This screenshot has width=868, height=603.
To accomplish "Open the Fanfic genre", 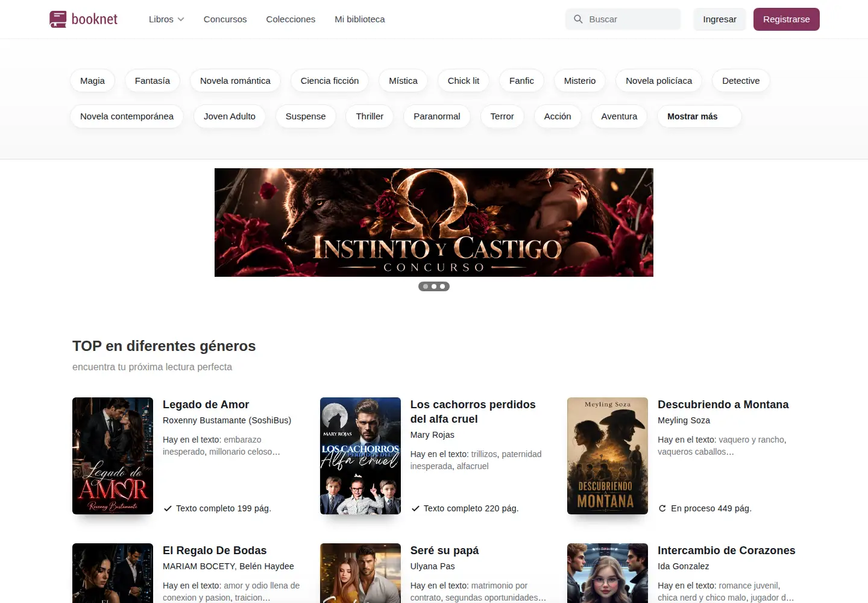I will pyautogui.click(x=521, y=81).
